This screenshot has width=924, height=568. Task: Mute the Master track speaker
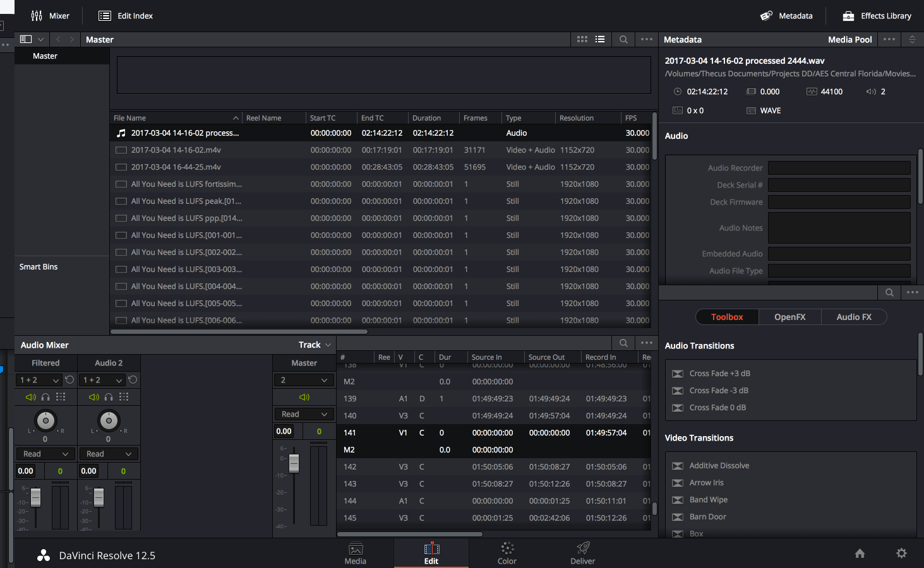[304, 397]
